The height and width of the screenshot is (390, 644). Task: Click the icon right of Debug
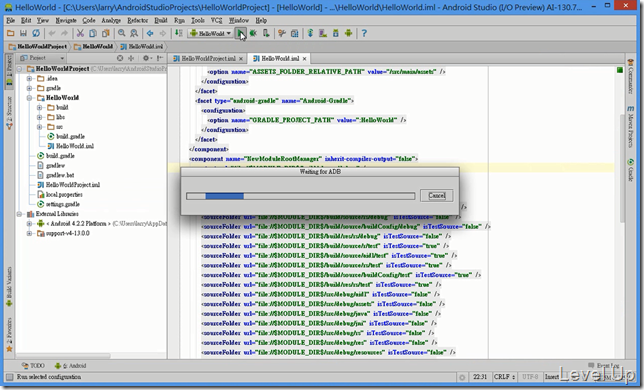click(x=266, y=33)
